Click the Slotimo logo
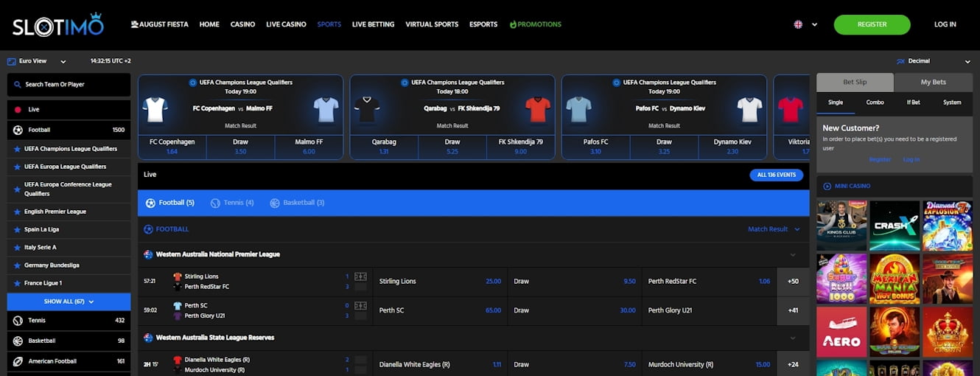The width and height of the screenshot is (980, 376). (x=57, y=25)
